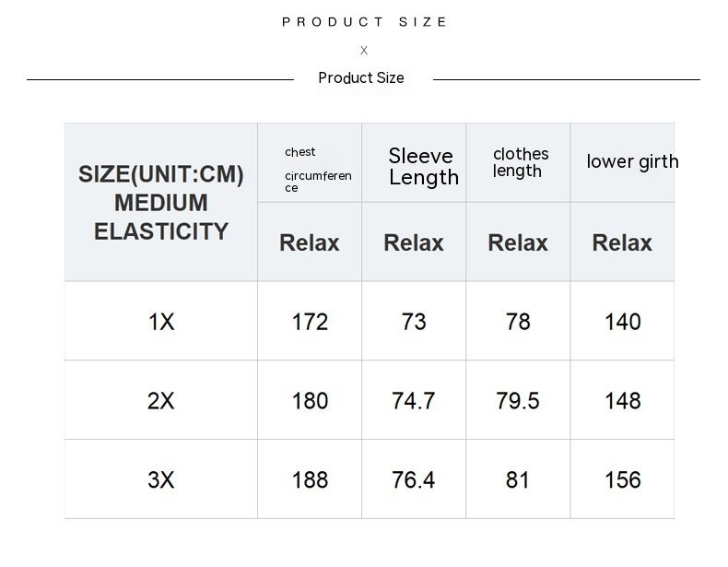This screenshot has height=567, width=728.
Task: Click the 140 lower girth cell
Action: click(x=622, y=322)
